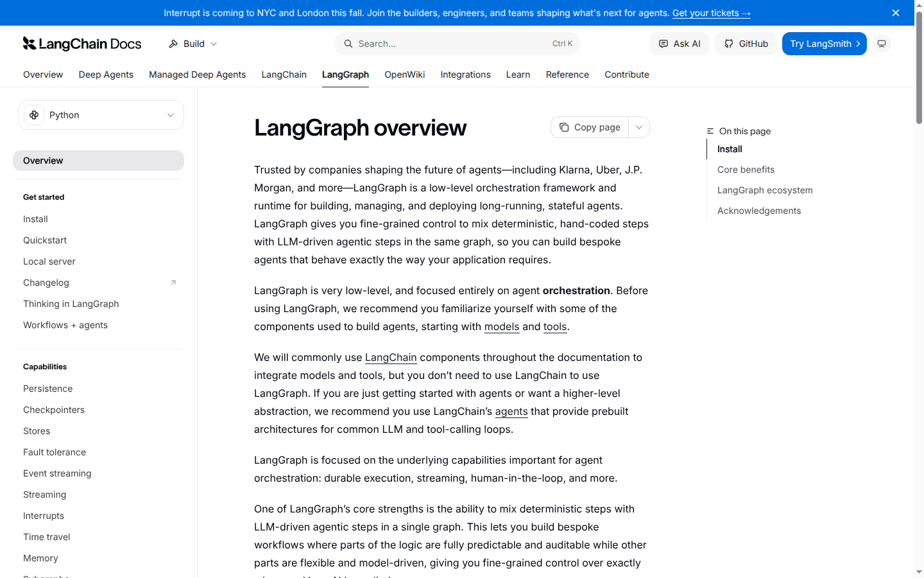Jump to Install in page outline

tap(730, 149)
